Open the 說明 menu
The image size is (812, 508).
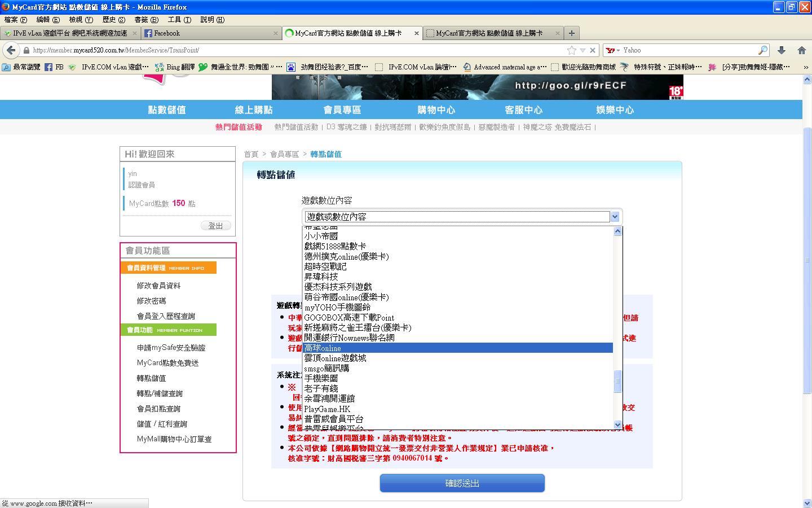212,20
